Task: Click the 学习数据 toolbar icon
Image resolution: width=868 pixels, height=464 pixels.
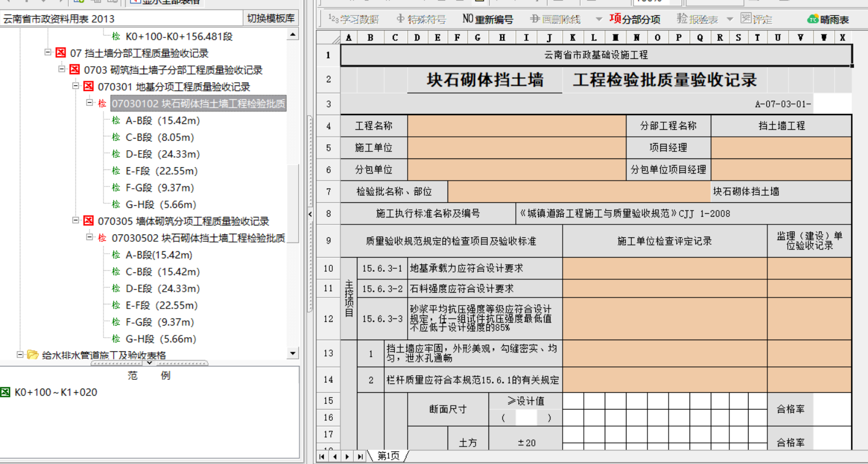Action: click(x=353, y=19)
